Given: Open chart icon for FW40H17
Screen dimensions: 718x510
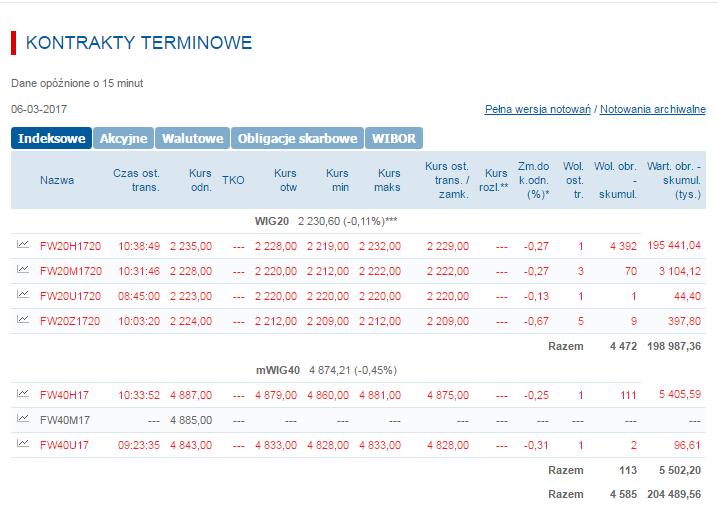Looking at the screenshot, I should click(x=23, y=393).
